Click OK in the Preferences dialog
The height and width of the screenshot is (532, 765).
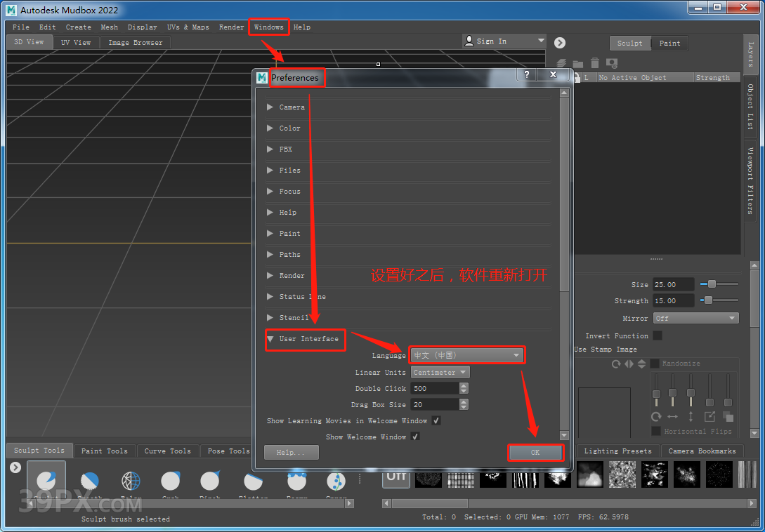(x=535, y=453)
